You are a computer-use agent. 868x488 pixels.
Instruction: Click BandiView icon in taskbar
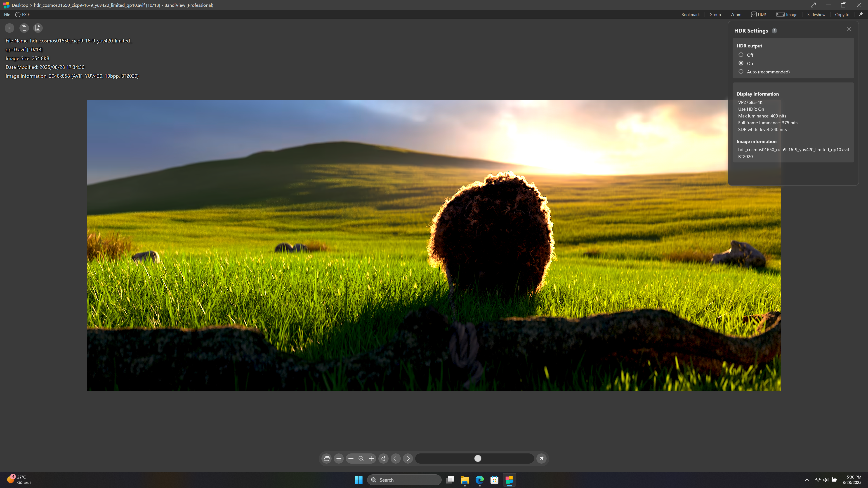[509, 480]
